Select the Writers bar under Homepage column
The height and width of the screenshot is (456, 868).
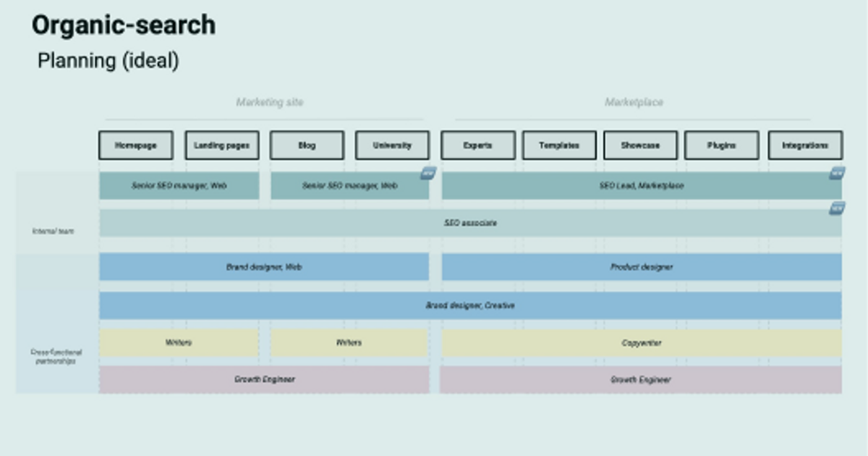click(x=179, y=343)
